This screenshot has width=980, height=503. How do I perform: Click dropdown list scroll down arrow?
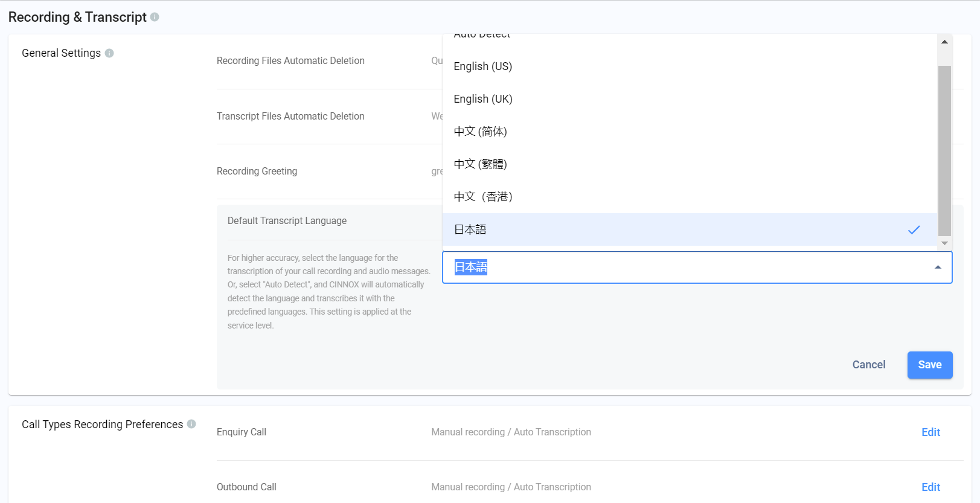(944, 243)
